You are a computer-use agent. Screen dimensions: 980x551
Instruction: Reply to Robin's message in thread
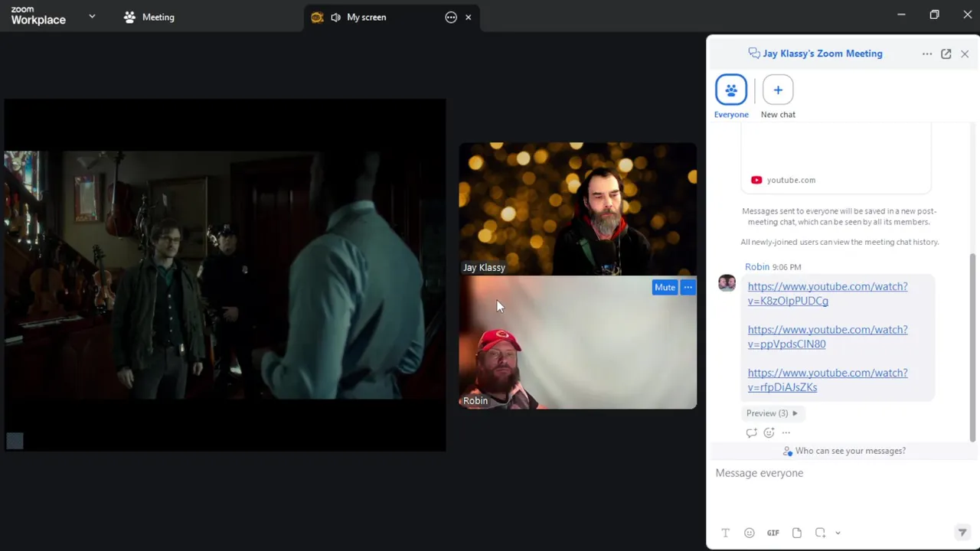click(751, 432)
